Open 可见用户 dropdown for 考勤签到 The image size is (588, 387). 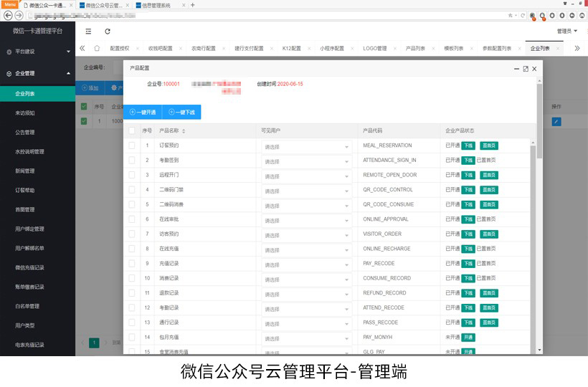coord(307,161)
